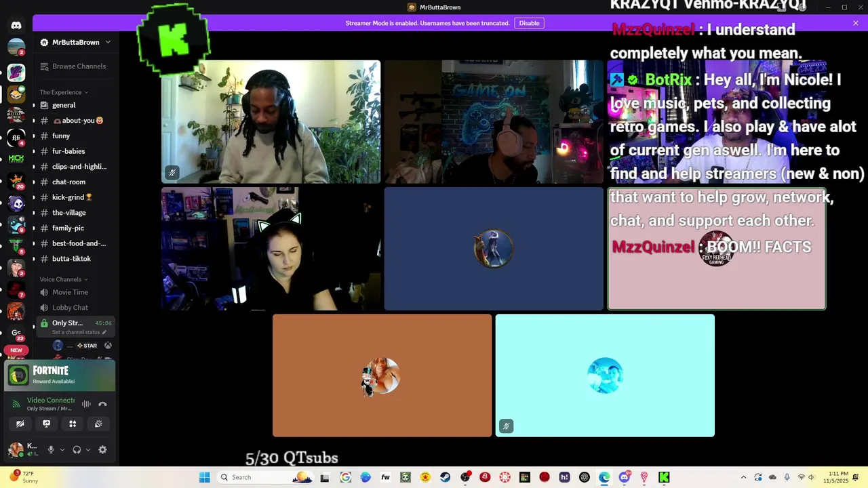Open the weather widget showing 72°F
This screenshot has width=868, height=488.
[22, 477]
